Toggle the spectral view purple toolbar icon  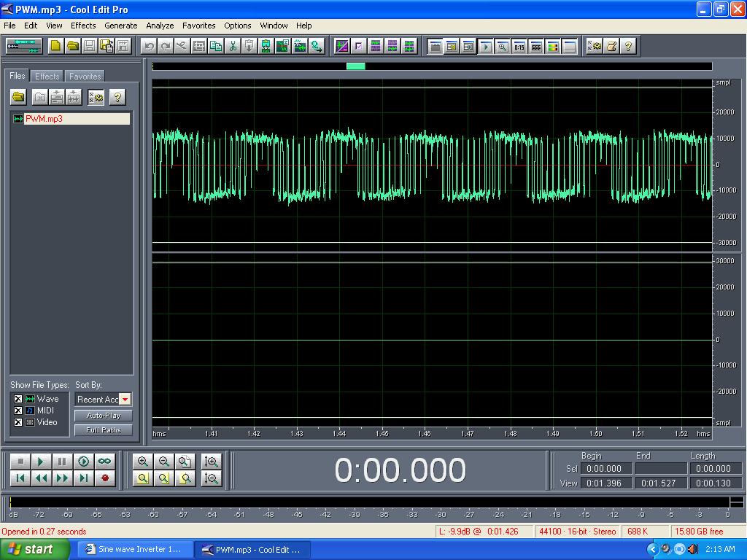342,46
